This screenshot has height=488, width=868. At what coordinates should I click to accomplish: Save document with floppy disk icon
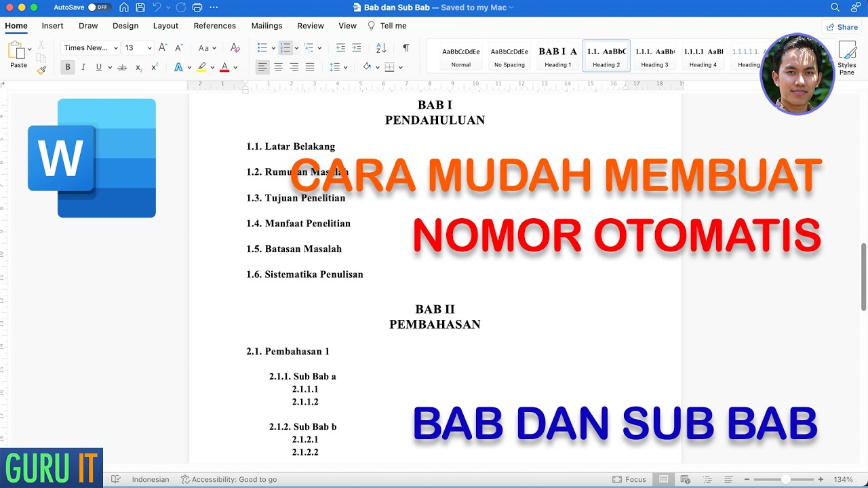(x=140, y=7)
